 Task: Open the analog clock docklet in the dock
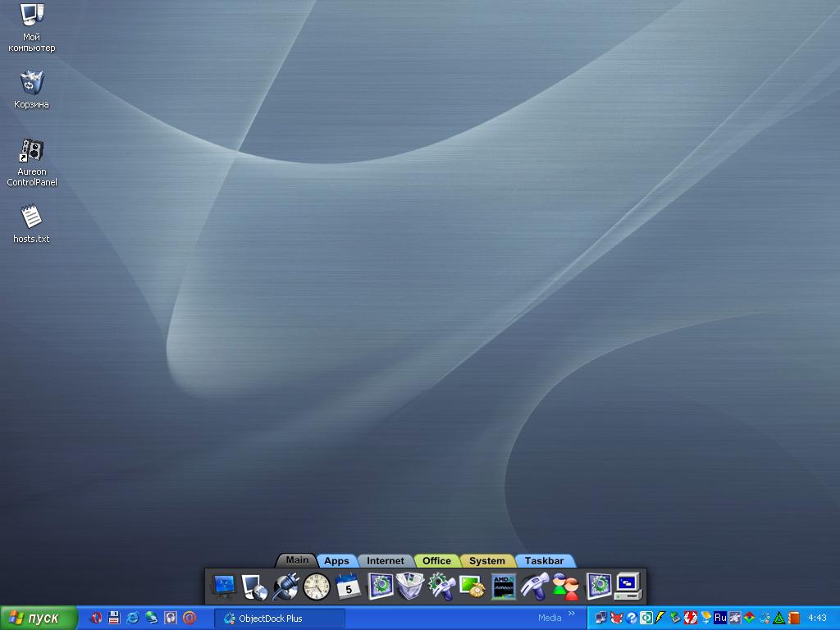(x=317, y=587)
